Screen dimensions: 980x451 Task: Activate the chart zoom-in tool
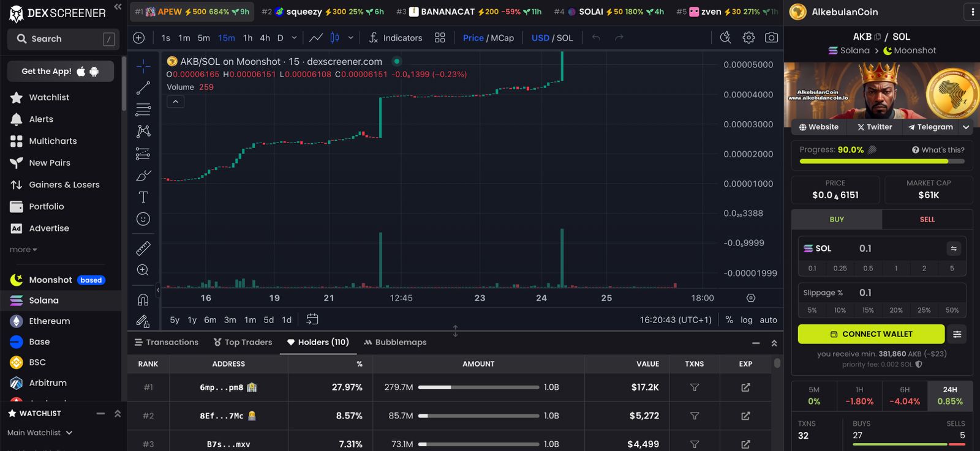(143, 270)
